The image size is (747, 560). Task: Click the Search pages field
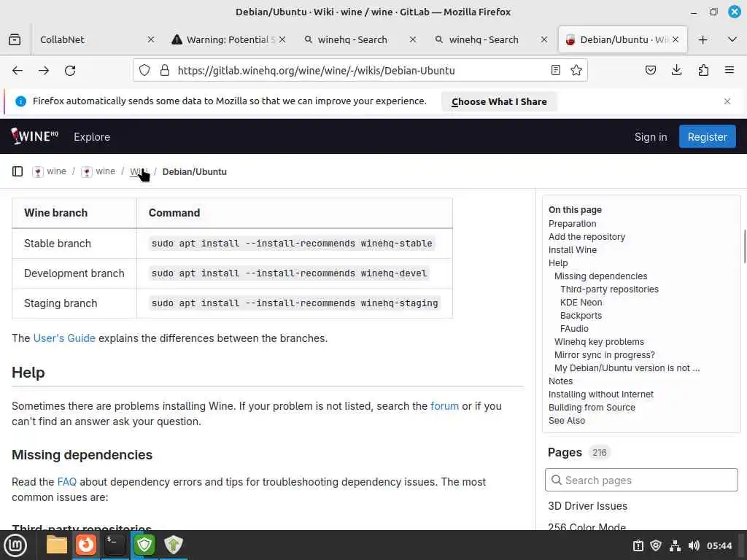click(641, 480)
